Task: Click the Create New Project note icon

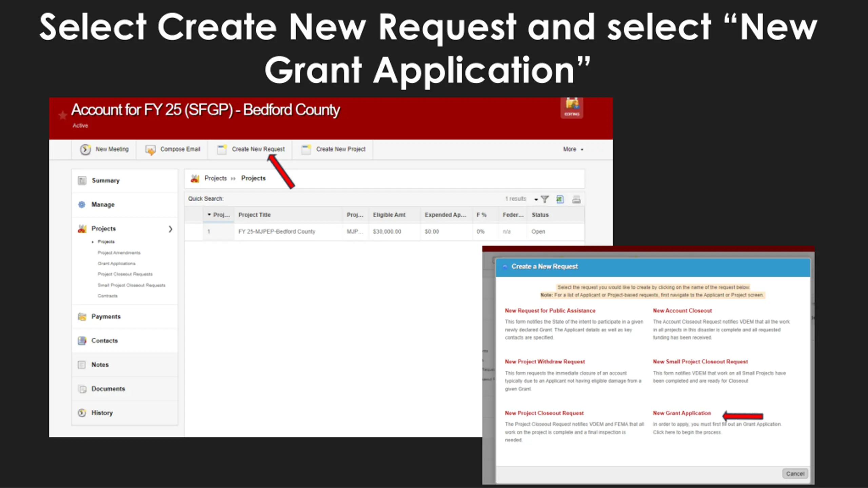Action: 306,149
